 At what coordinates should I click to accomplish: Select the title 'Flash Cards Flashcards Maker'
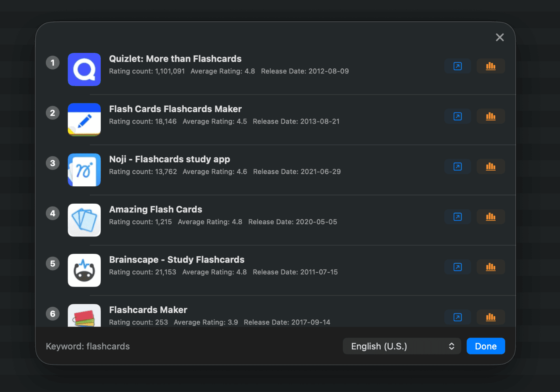(x=175, y=109)
